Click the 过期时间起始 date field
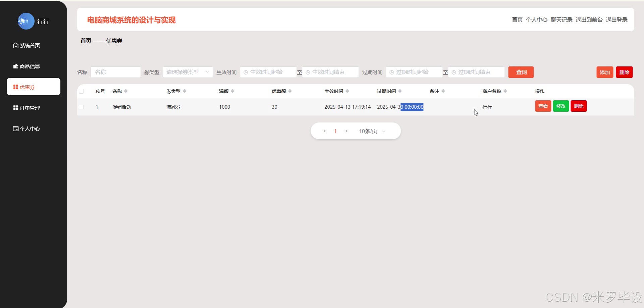 (x=414, y=72)
